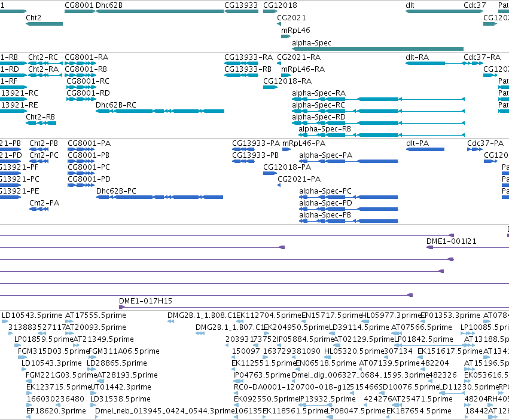Select the alpha-Spec-PD protein label

pyautogui.click(x=325, y=203)
